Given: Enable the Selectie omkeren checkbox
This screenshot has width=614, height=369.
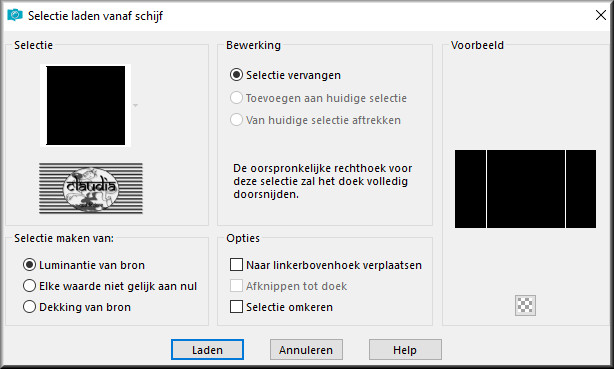Looking at the screenshot, I should pos(236,307).
